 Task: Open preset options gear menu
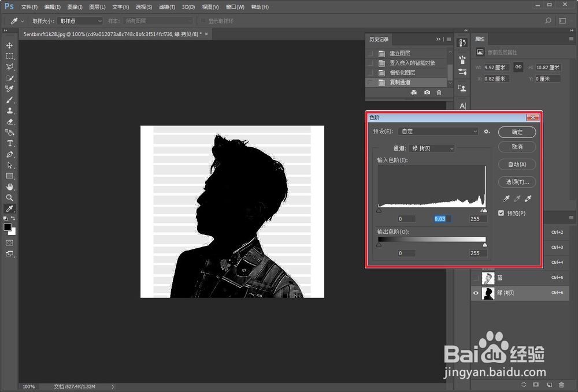487,132
